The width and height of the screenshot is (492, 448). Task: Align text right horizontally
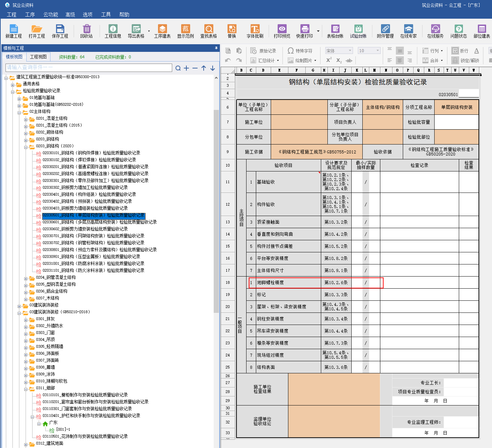tap(410, 60)
